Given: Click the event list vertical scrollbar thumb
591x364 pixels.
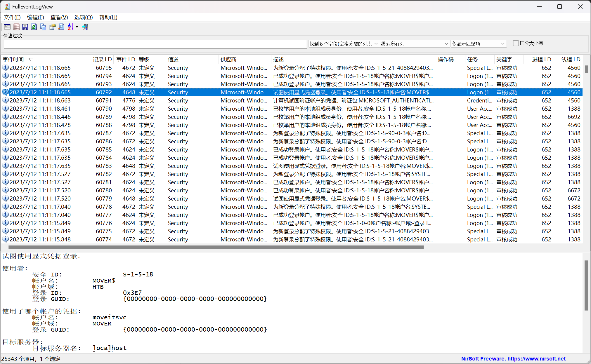Looking at the screenshot, I should [x=586, y=69].
